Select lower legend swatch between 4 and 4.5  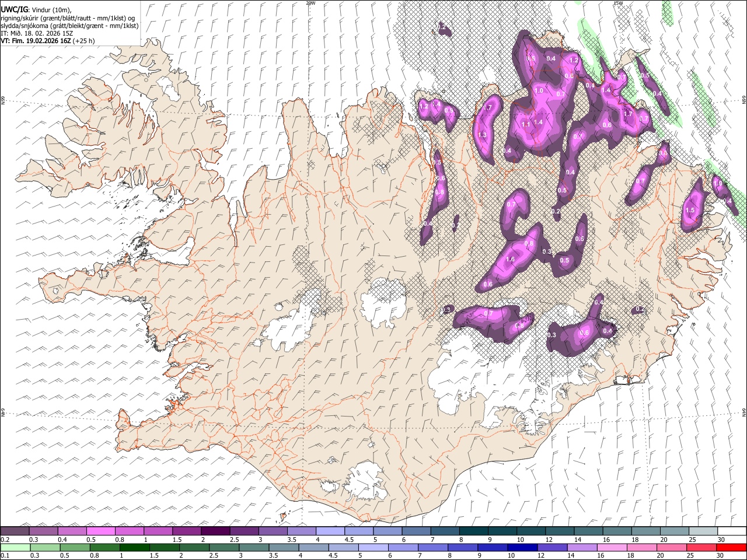point(313,547)
